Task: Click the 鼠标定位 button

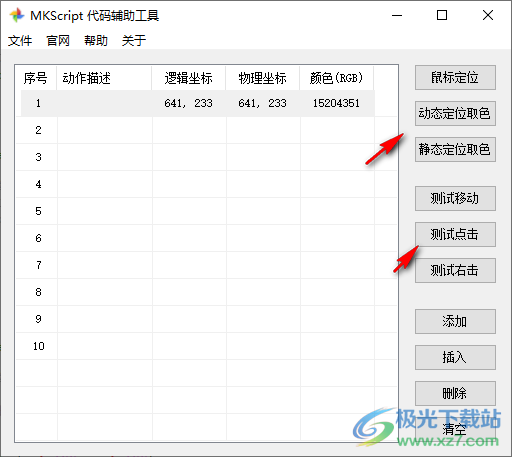Action: [x=455, y=78]
